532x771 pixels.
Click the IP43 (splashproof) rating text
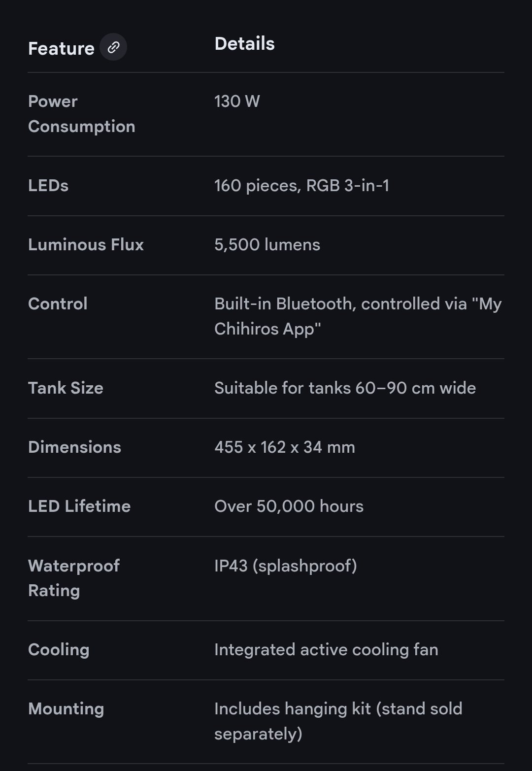[285, 566]
